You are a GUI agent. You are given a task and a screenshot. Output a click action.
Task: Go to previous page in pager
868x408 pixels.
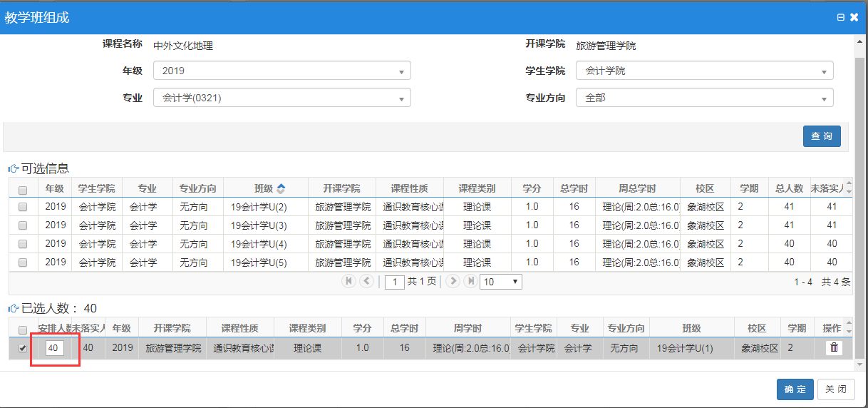367,281
